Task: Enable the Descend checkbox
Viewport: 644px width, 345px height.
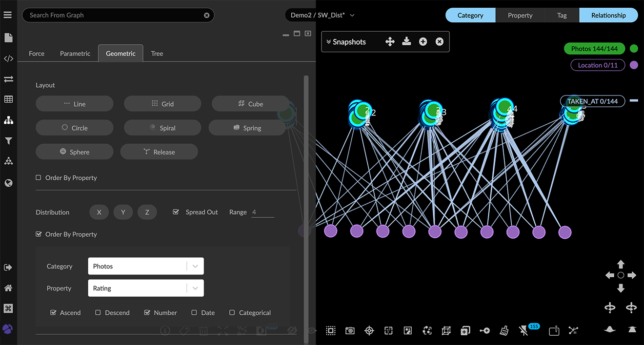Action: pos(98,313)
